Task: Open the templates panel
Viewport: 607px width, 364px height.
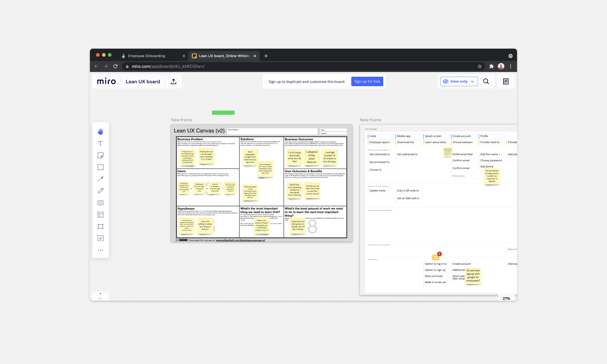Action: click(100, 214)
